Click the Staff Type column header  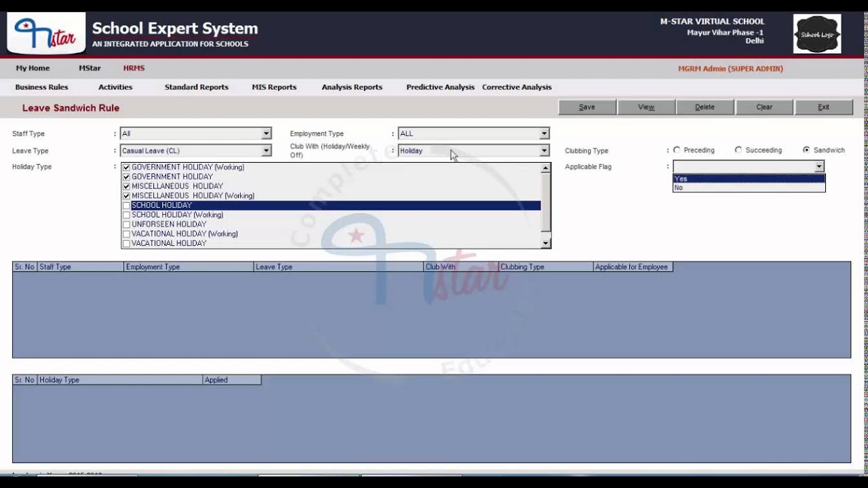81,267
